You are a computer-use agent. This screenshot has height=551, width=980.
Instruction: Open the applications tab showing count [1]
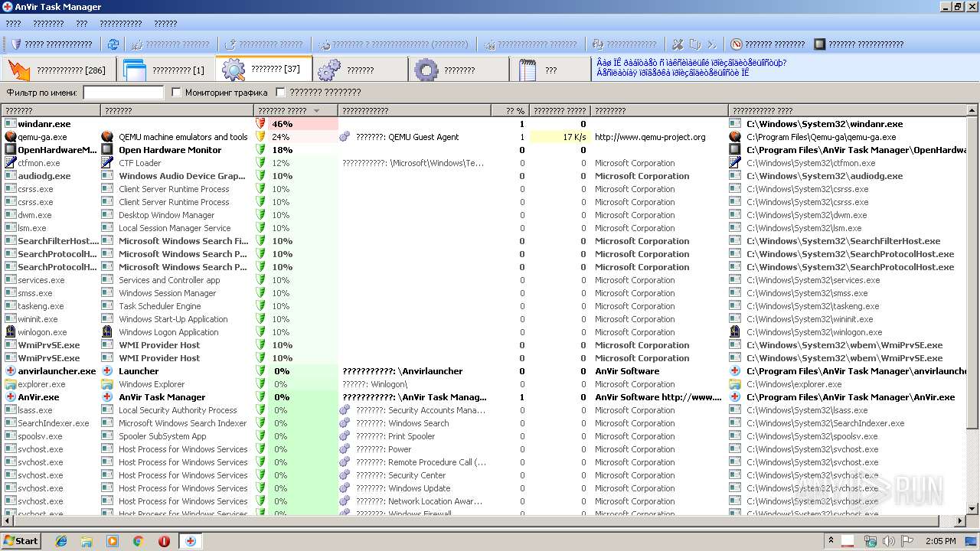tap(166, 70)
